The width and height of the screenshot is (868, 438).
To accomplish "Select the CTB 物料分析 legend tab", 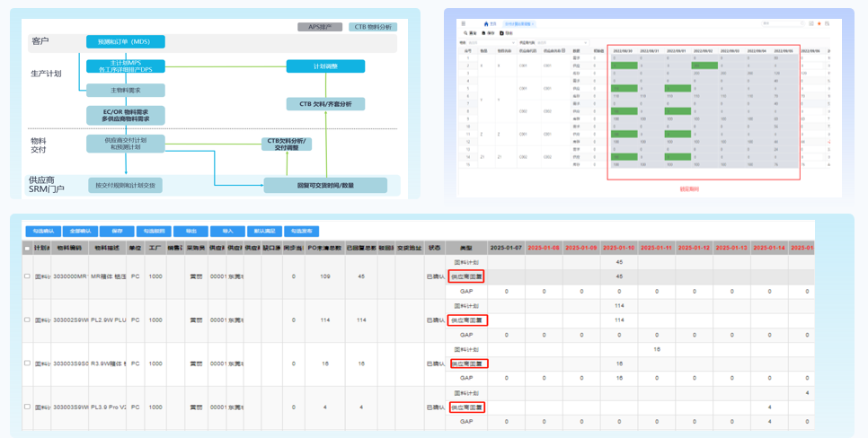I will [x=372, y=27].
